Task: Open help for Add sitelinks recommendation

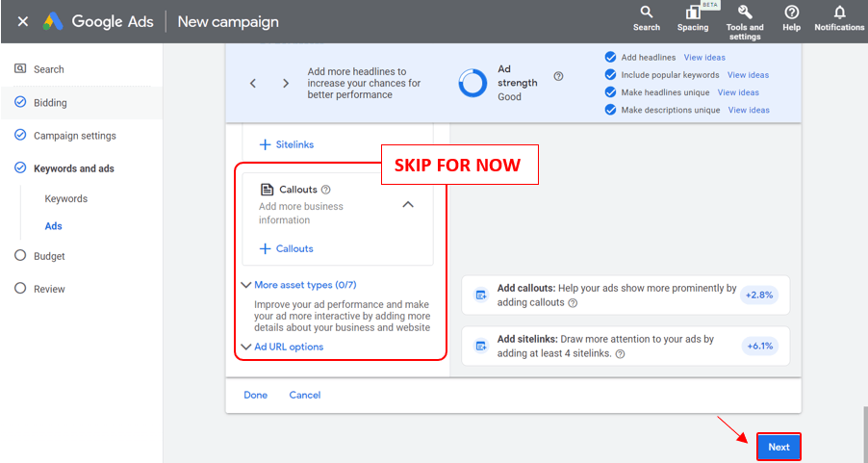Action: [x=620, y=353]
